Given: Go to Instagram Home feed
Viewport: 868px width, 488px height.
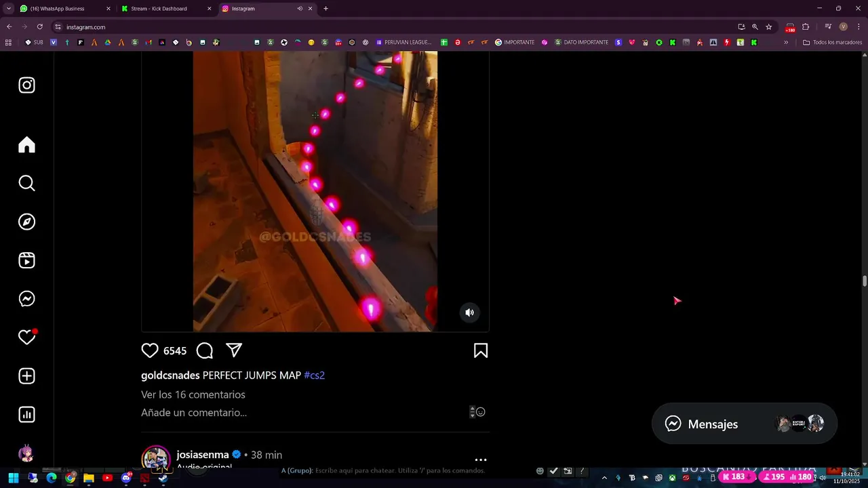Looking at the screenshot, I should pos(26,145).
